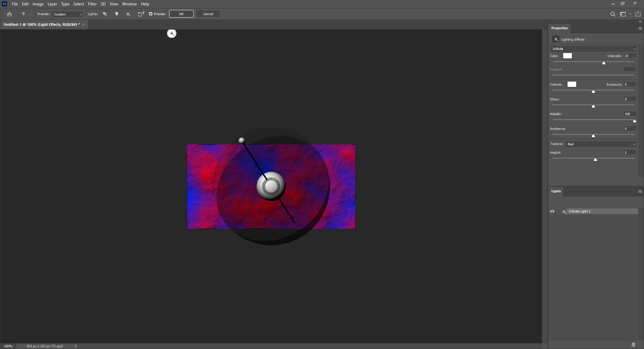Disable the Preview checkbox
644x349 pixels.
(x=151, y=14)
